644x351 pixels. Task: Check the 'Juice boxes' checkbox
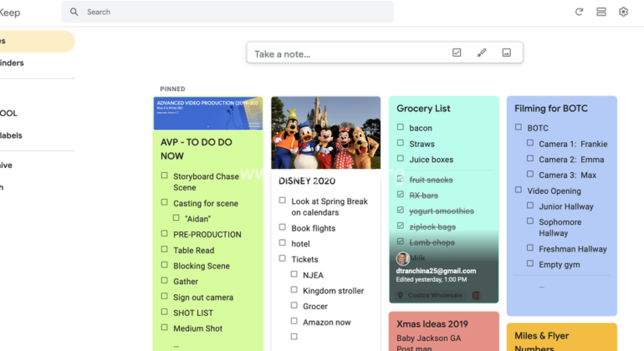point(401,159)
